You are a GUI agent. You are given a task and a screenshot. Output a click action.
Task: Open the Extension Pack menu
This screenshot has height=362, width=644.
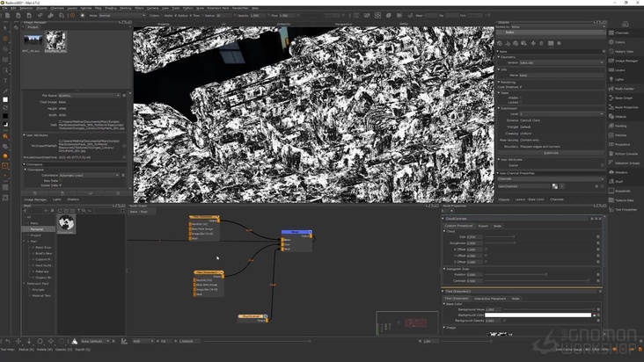pyautogui.click(x=218, y=8)
